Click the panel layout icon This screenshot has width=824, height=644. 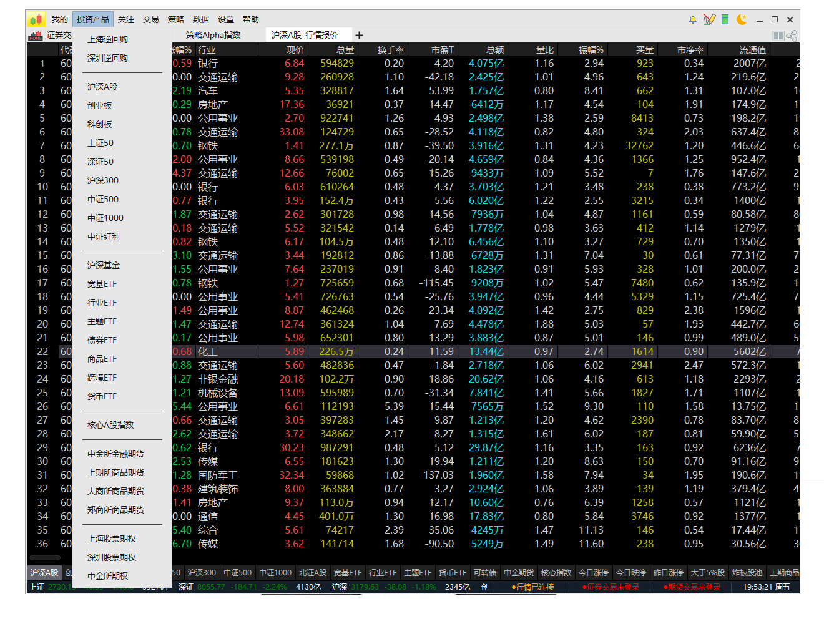click(x=778, y=36)
